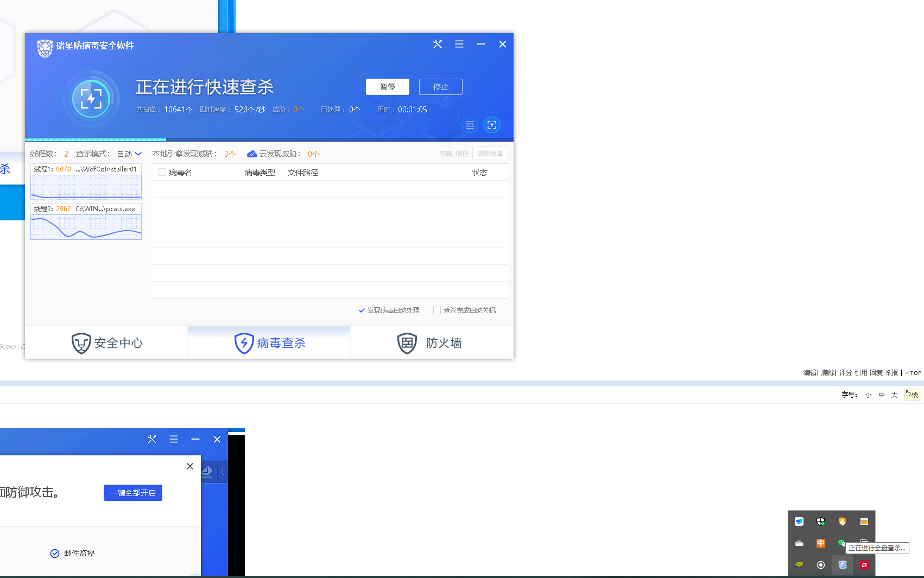Toggle 邮件监控 check in lower window
This screenshot has width=924, height=578.
[55, 554]
